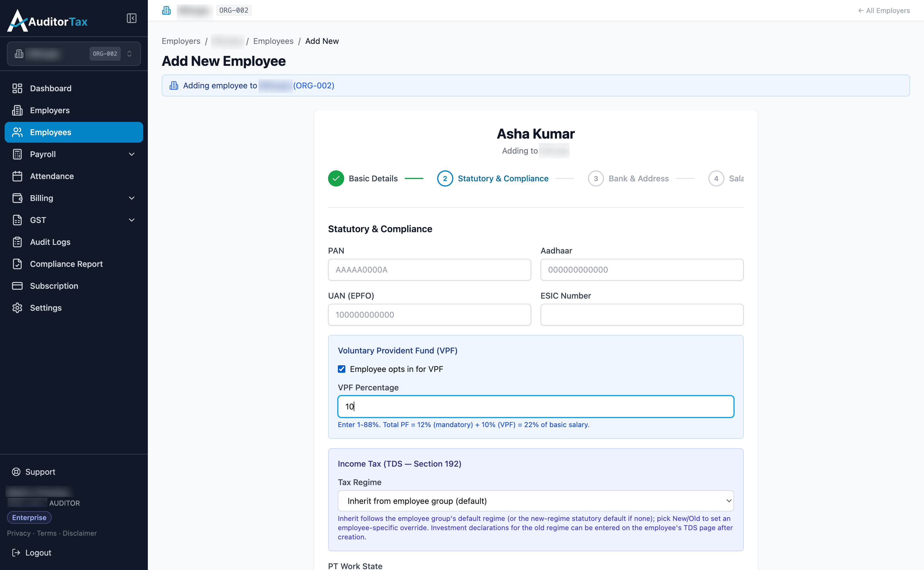Click building icon in info banner
This screenshot has height=570, width=924.
[x=174, y=85]
